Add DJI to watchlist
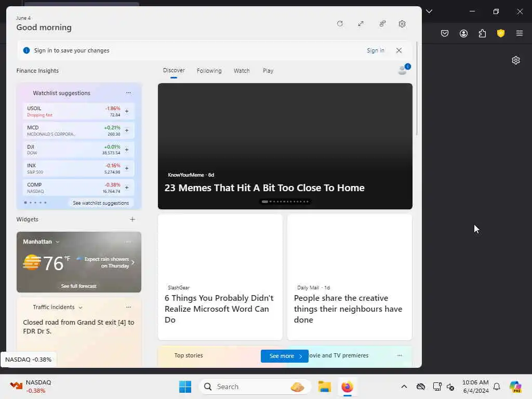Screen dimensions: 532x399 point(127,149)
